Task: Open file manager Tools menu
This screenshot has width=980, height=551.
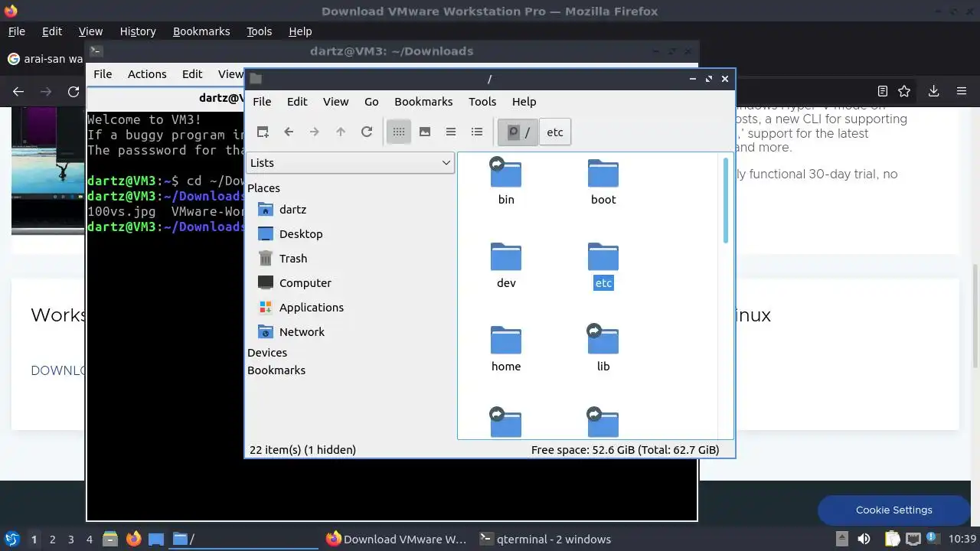Action: (x=482, y=101)
